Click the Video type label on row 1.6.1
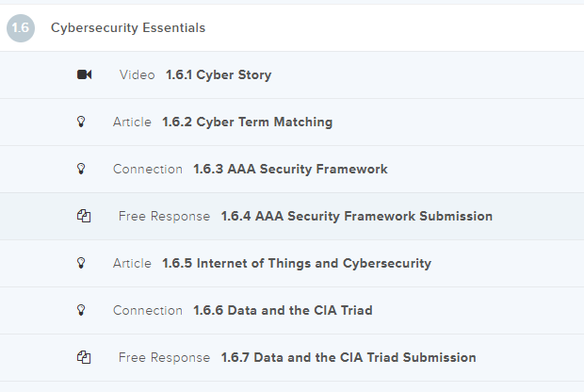Viewport: 584px width, 392px height. point(138,75)
